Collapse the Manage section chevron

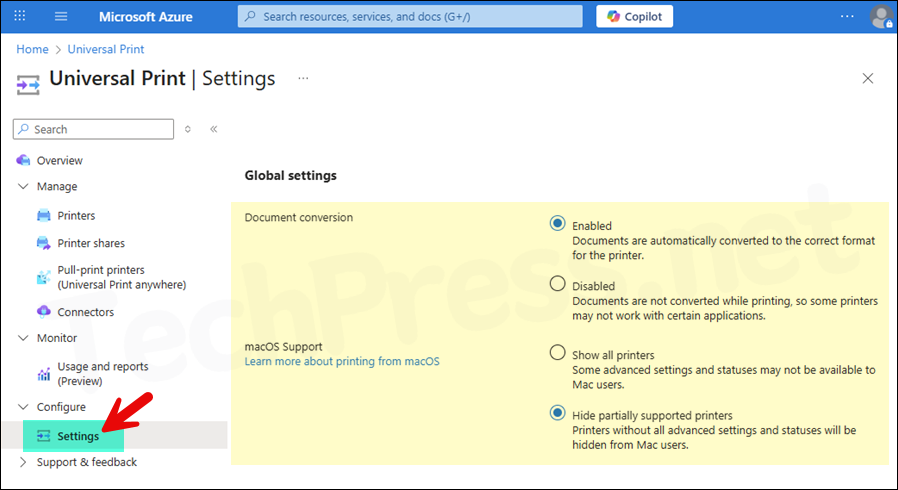pos(23,186)
